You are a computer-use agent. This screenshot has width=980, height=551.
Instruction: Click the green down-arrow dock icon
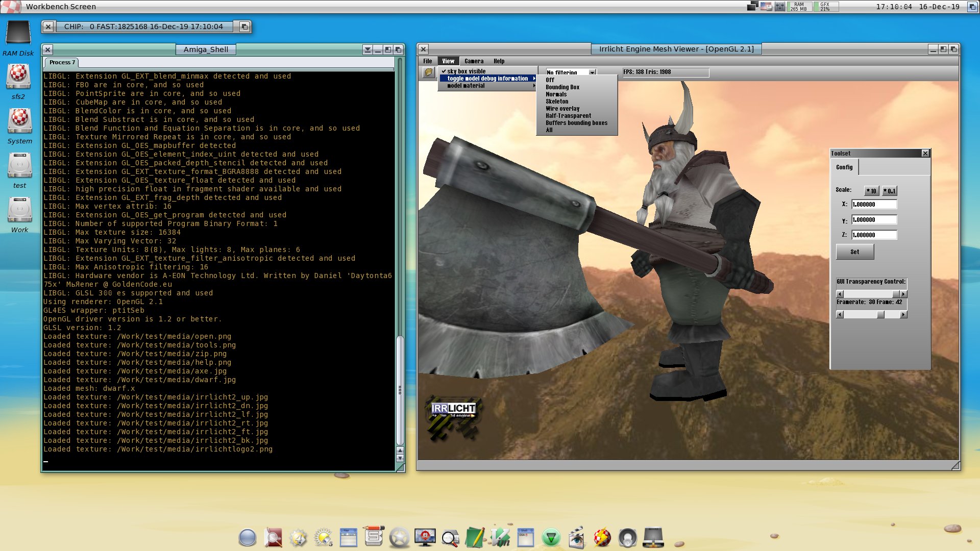click(x=551, y=537)
